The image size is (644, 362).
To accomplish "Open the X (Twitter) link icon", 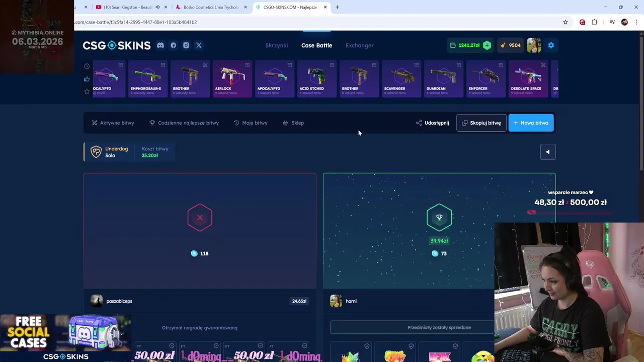I will tap(199, 45).
